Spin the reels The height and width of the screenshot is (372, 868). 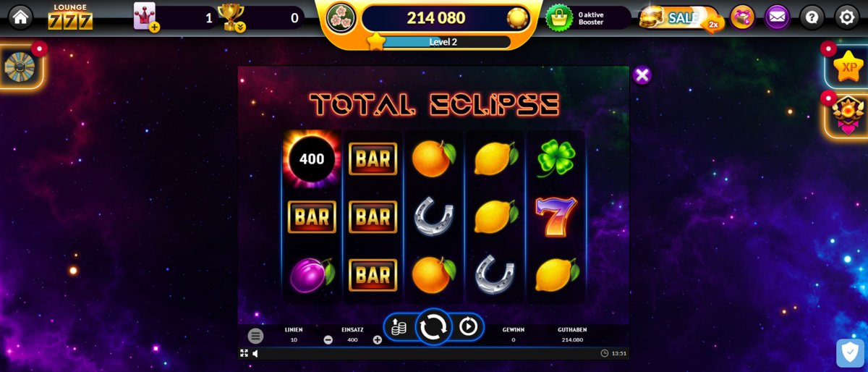[x=433, y=327]
